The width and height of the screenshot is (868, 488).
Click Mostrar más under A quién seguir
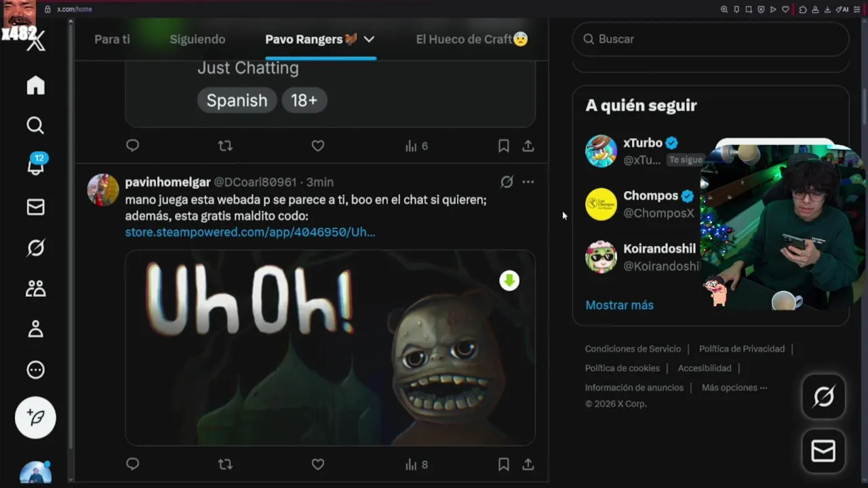pyautogui.click(x=619, y=305)
